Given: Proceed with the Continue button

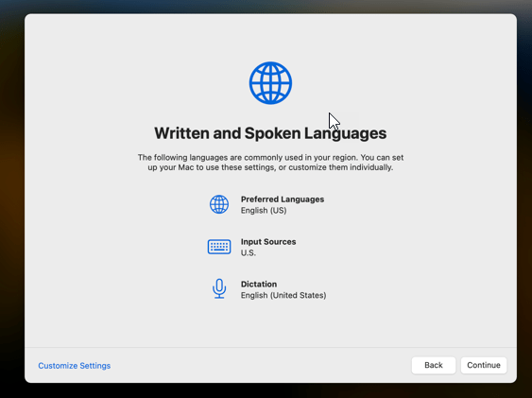Looking at the screenshot, I should point(484,365).
